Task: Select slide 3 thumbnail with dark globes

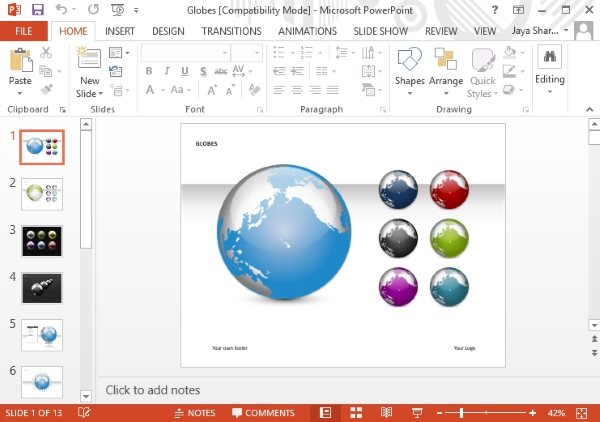Action: 42,241
